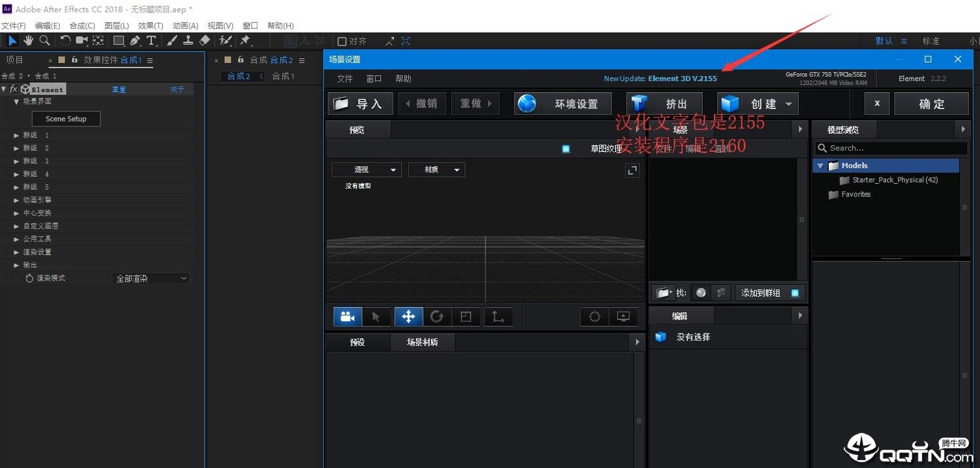
Task: Choose the Zoom magnifier tool in toolbar
Action: tap(44, 40)
